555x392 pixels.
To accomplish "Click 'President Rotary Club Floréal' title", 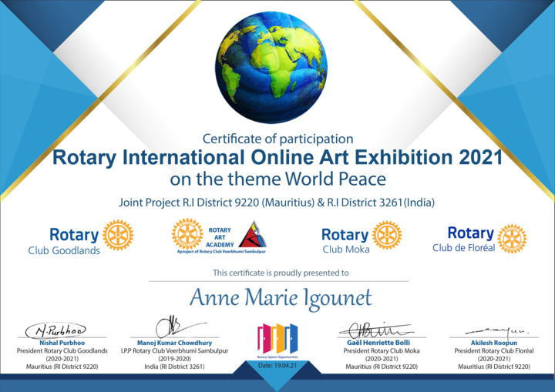I will click(x=494, y=351).
